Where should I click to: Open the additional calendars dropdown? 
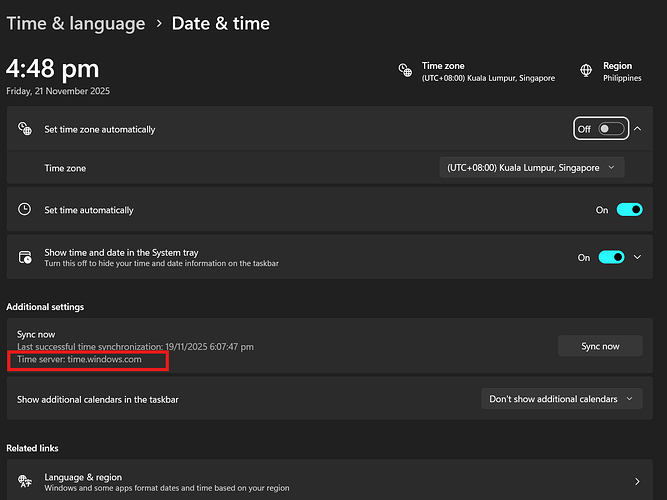pyautogui.click(x=561, y=399)
